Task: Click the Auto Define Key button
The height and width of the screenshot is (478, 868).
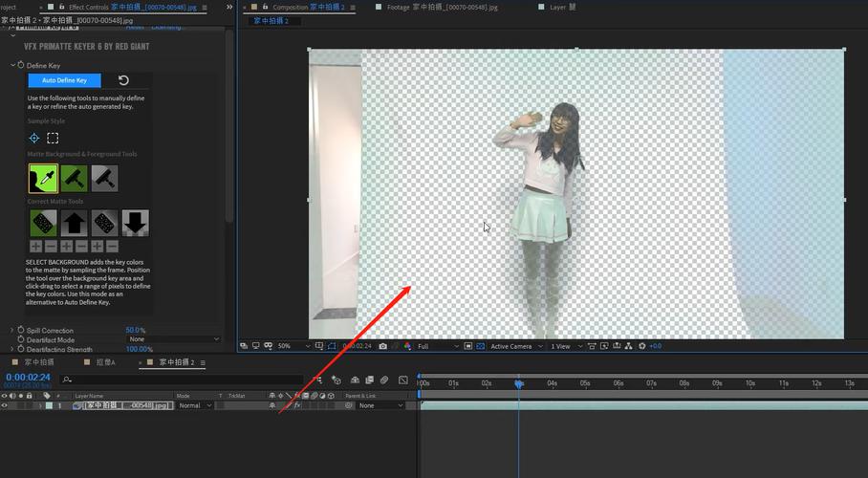Action: [64, 80]
